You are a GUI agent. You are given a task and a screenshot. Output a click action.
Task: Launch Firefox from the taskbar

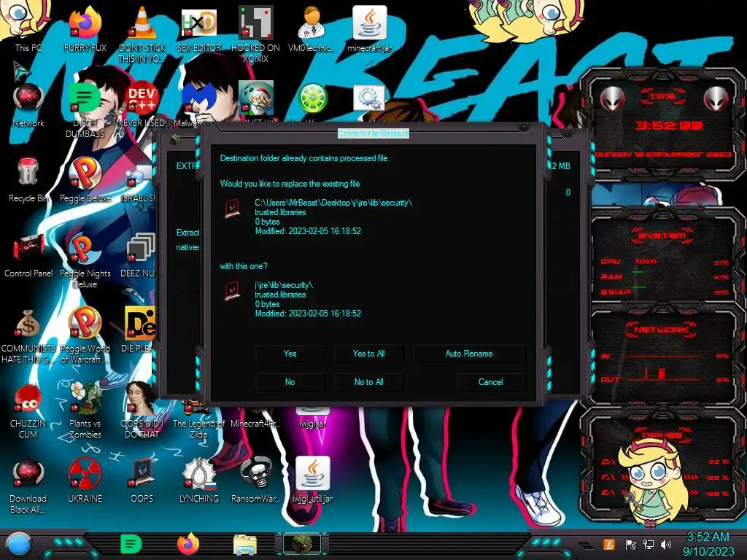[188, 544]
